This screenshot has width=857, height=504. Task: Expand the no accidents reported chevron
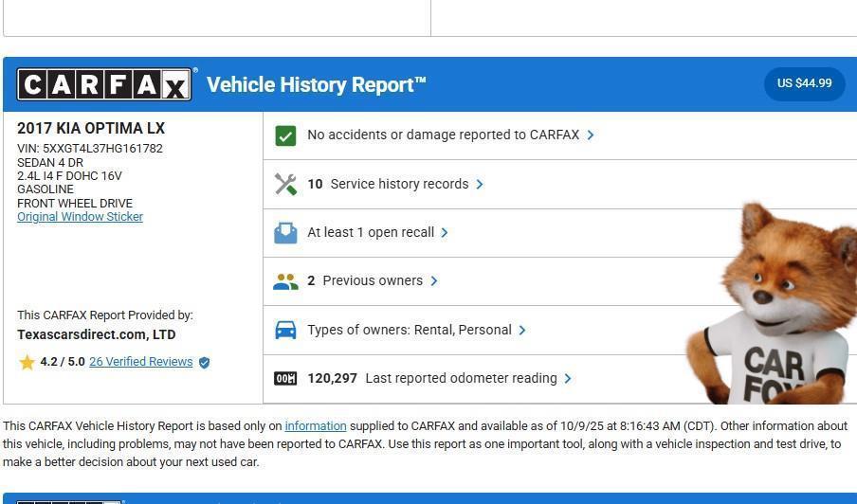591,135
